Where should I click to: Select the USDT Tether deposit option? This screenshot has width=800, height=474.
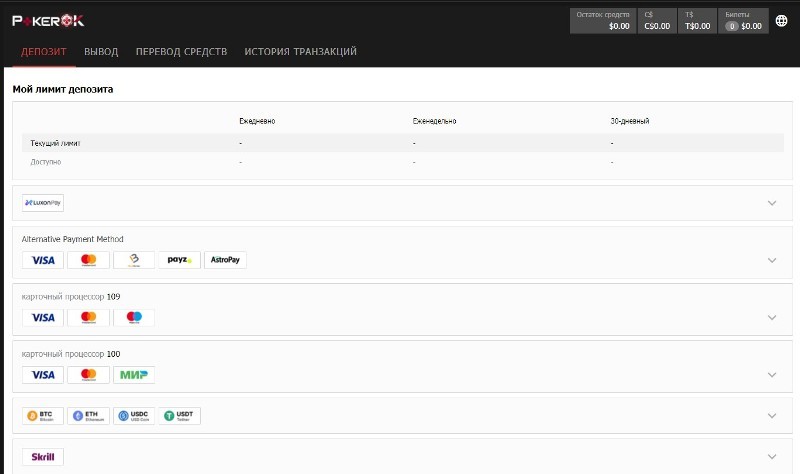click(x=180, y=416)
